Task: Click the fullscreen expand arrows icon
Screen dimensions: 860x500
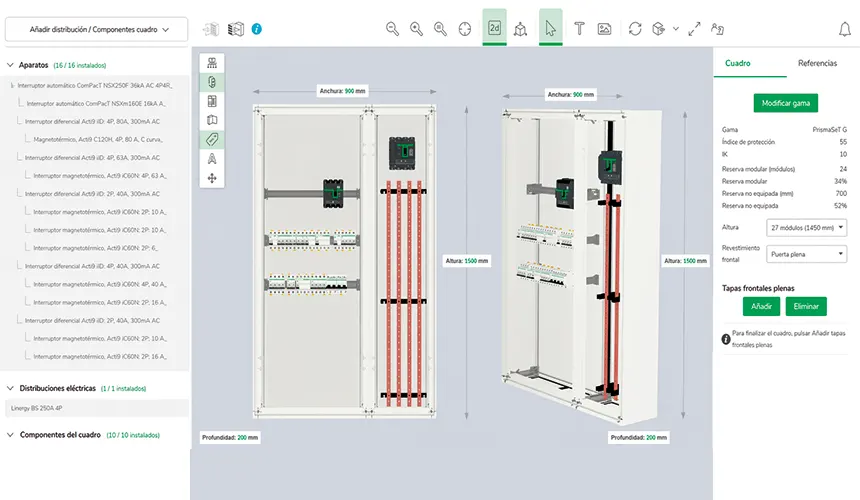Action: pos(695,29)
